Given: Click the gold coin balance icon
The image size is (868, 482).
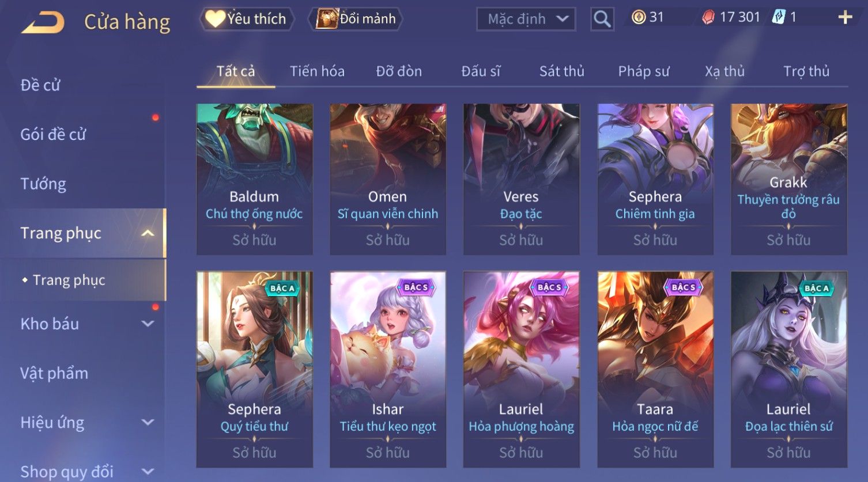Looking at the screenshot, I should pos(638,17).
